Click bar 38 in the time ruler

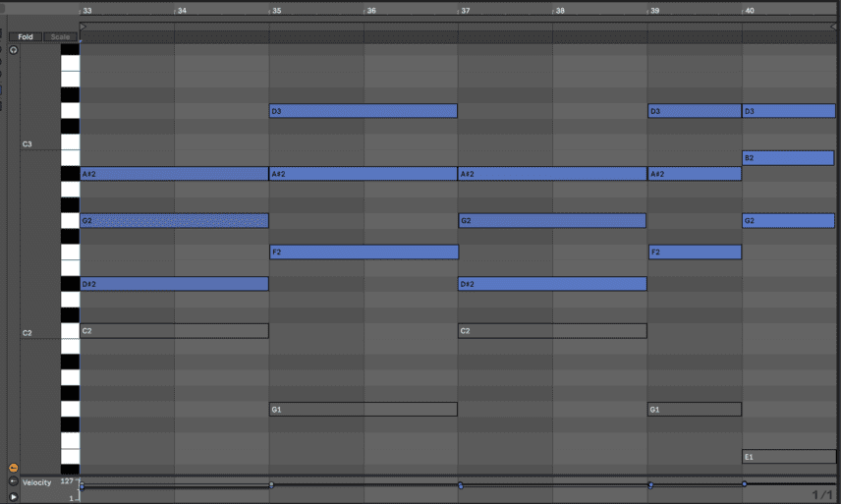(x=560, y=11)
